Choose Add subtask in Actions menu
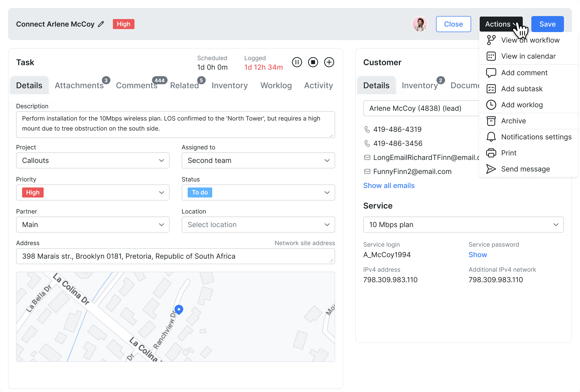580x392 pixels. point(522,89)
